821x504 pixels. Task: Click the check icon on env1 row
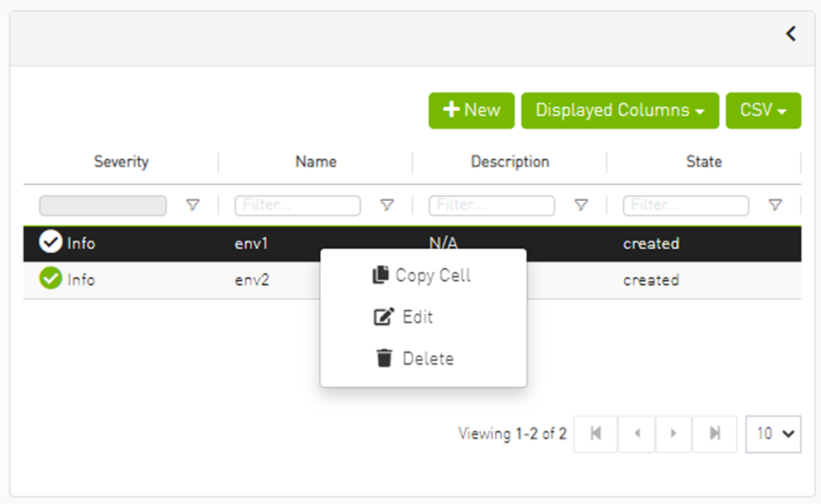(51, 243)
